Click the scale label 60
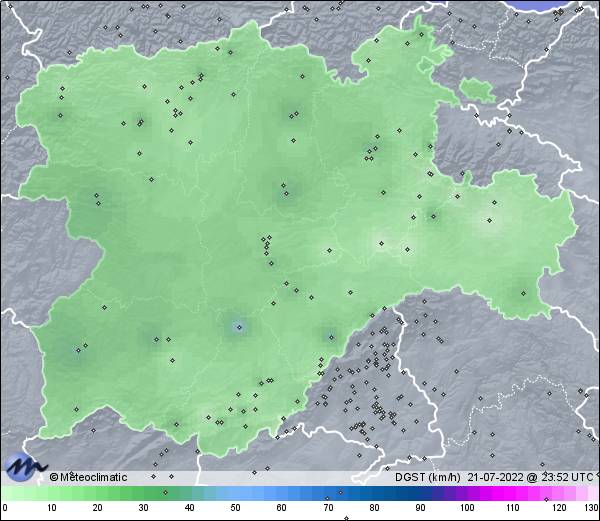Screen dimensions: 600x521 click(x=282, y=508)
